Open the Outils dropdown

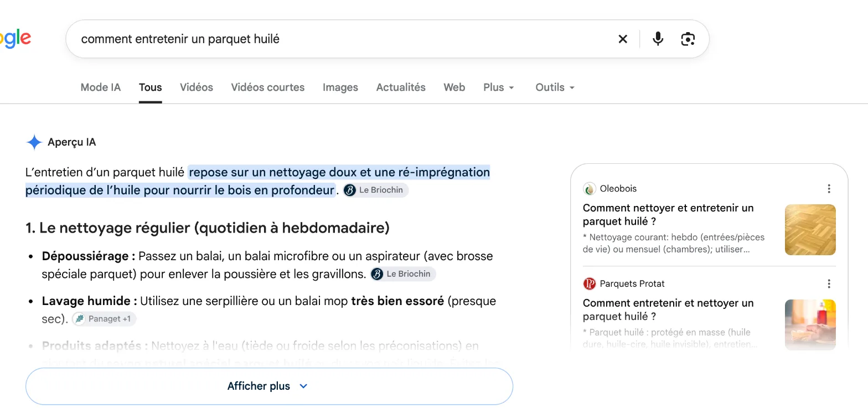click(x=555, y=87)
